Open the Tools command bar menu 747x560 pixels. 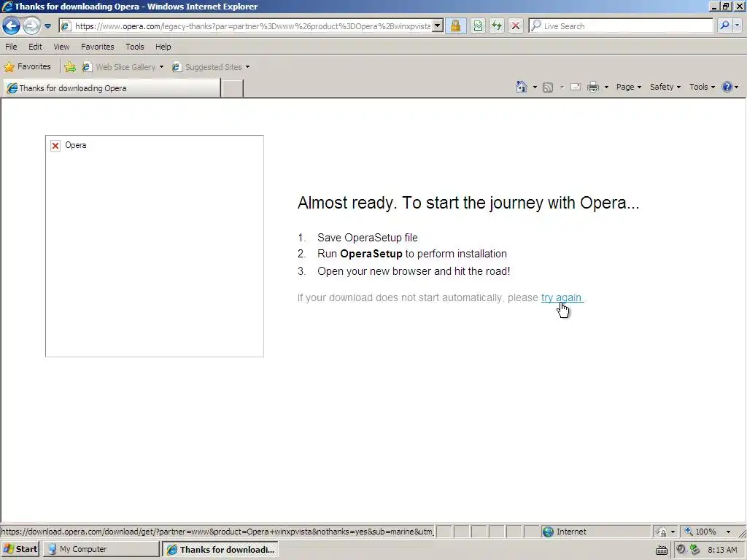coord(703,87)
